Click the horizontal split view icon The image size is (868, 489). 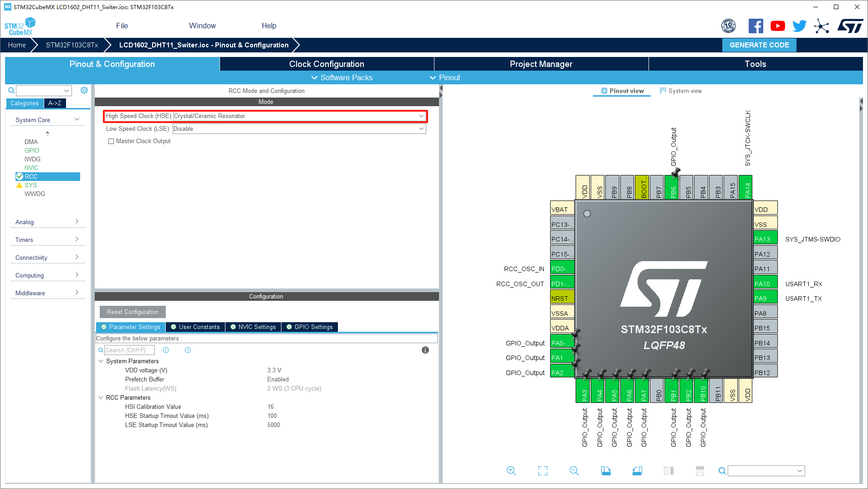tap(700, 471)
